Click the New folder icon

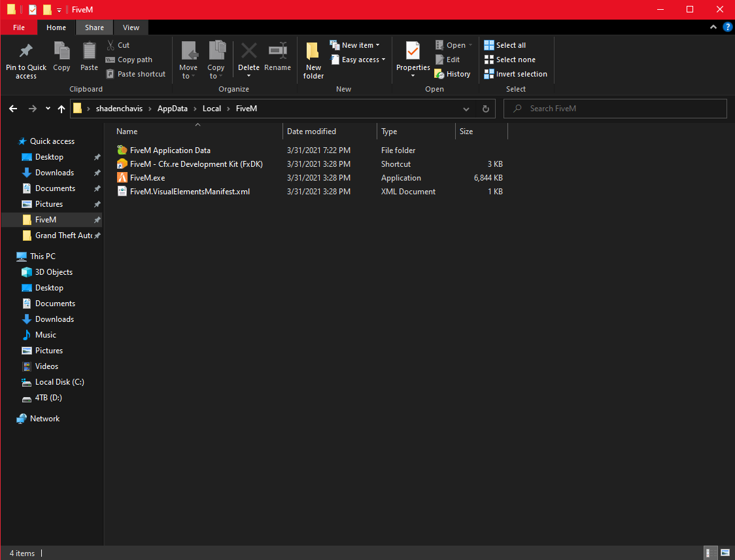click(313, 51)
